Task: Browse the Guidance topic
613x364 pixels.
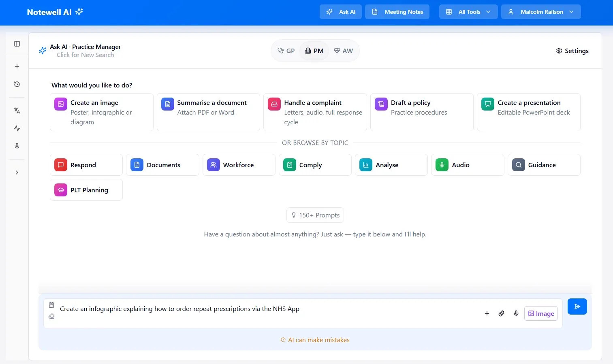Action: click(544, 165)
